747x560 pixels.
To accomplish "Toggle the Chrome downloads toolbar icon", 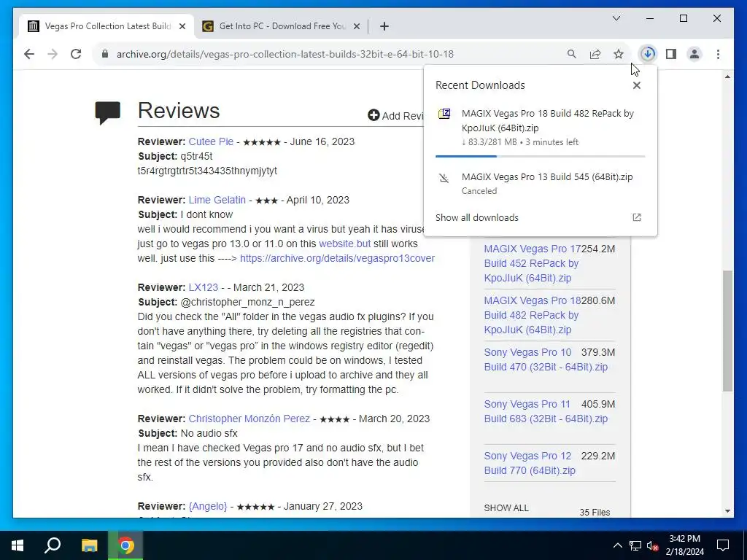I will click(x=648, y=54).
